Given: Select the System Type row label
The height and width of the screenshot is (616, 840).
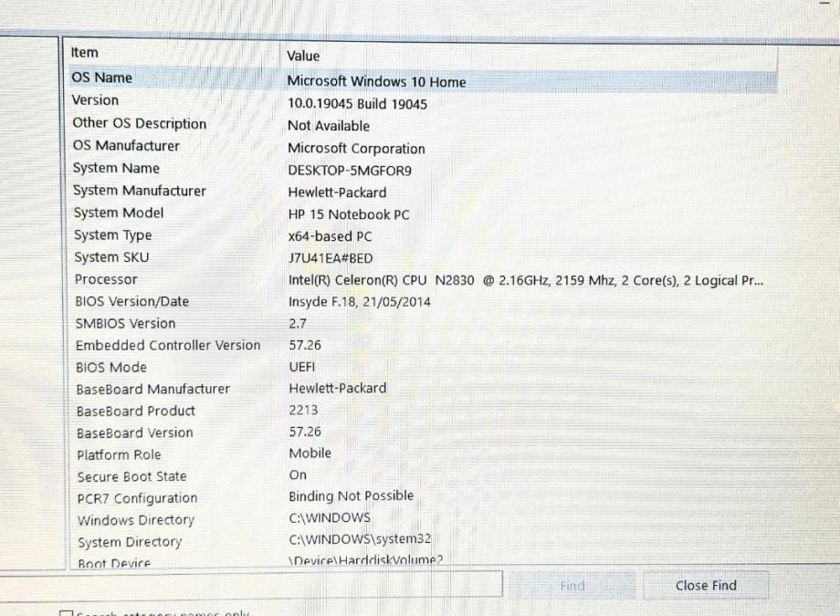Looking at the screenshot, I should tap(113, 235).
